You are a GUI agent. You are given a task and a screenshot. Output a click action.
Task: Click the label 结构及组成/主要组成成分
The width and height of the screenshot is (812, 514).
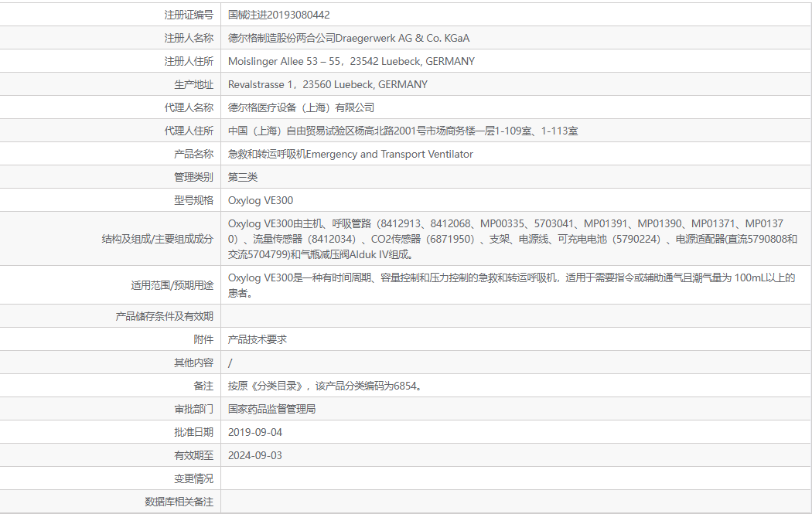158,239
